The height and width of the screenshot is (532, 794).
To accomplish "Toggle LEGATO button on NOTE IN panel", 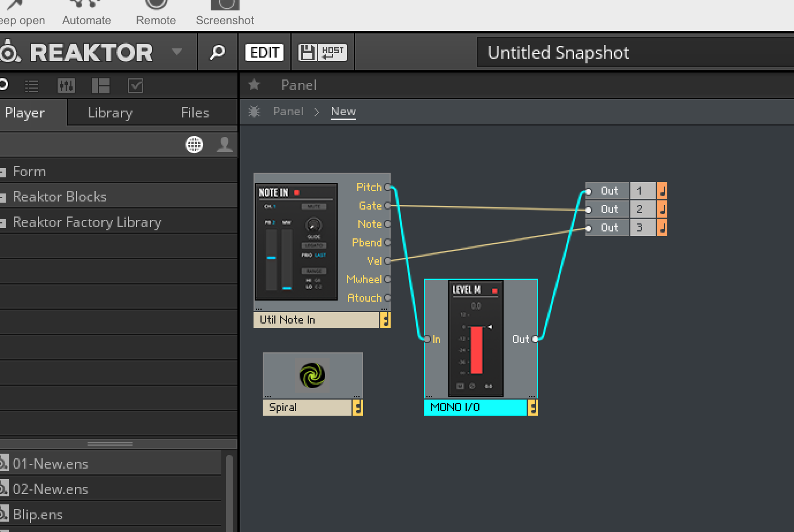I will point(314,245).
